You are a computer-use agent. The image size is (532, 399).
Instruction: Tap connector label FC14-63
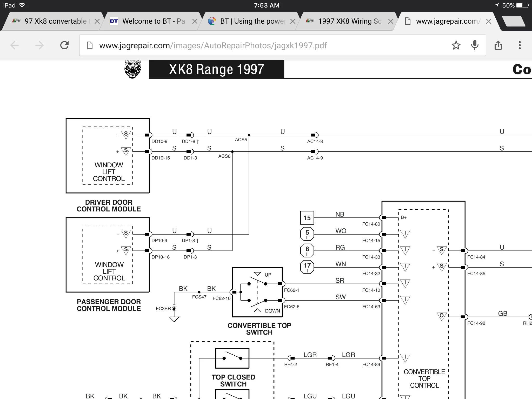371,307
